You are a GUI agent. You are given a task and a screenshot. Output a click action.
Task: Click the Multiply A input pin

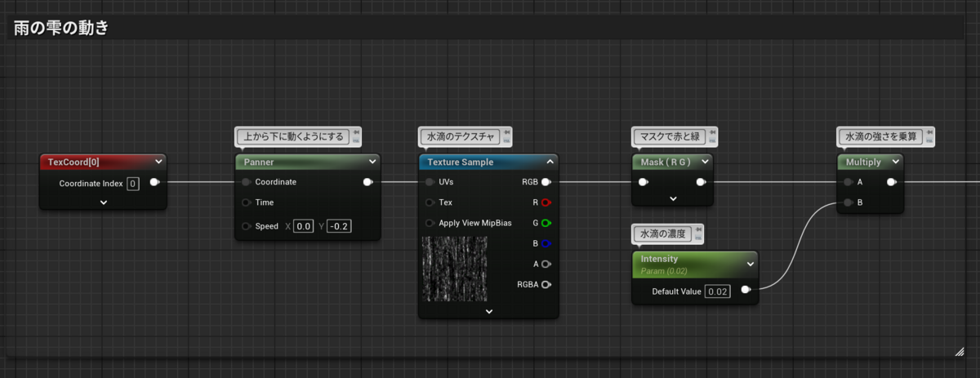(849, 182)
